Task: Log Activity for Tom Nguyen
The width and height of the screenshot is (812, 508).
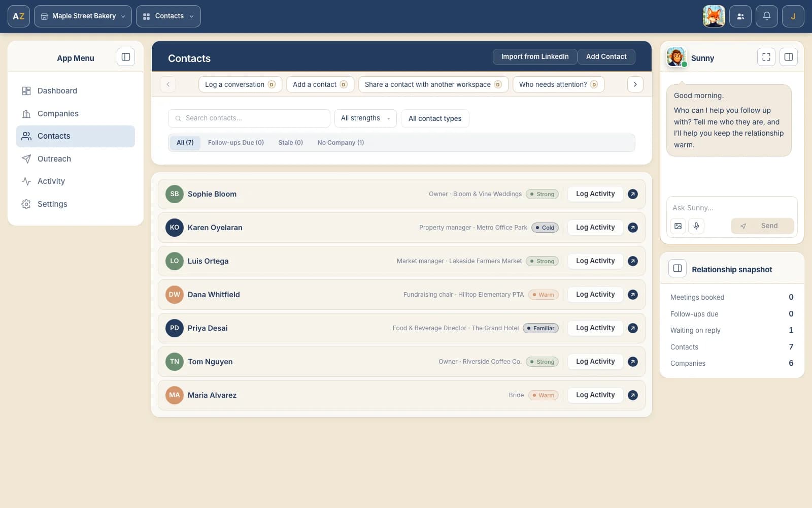Action: pos(595,362)
